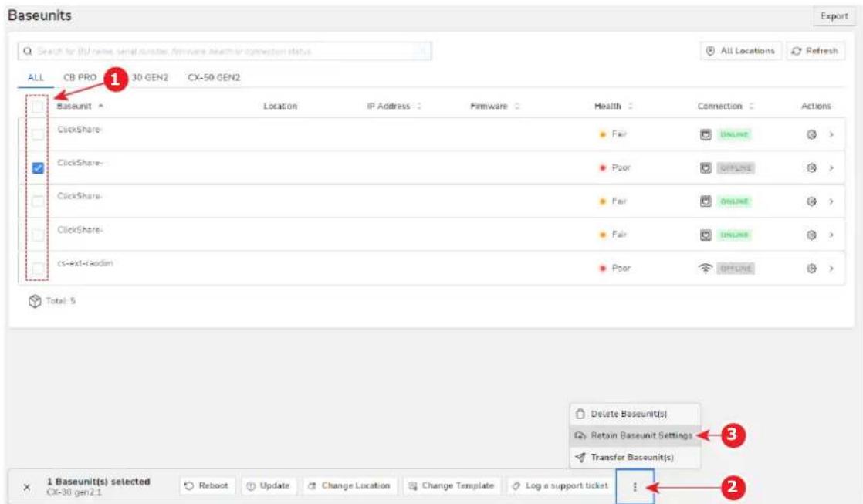Viewport: 863px width, 504px height.
Task: Select Retain Baseunit Settings menu entry
Action: coord(635,435)
